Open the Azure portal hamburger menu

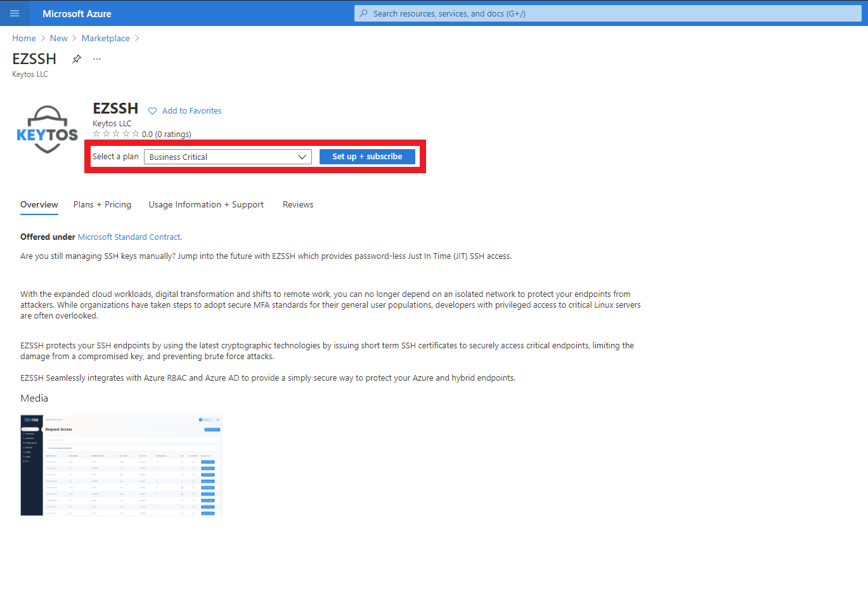pyautogui.click(x=15, y=13)
